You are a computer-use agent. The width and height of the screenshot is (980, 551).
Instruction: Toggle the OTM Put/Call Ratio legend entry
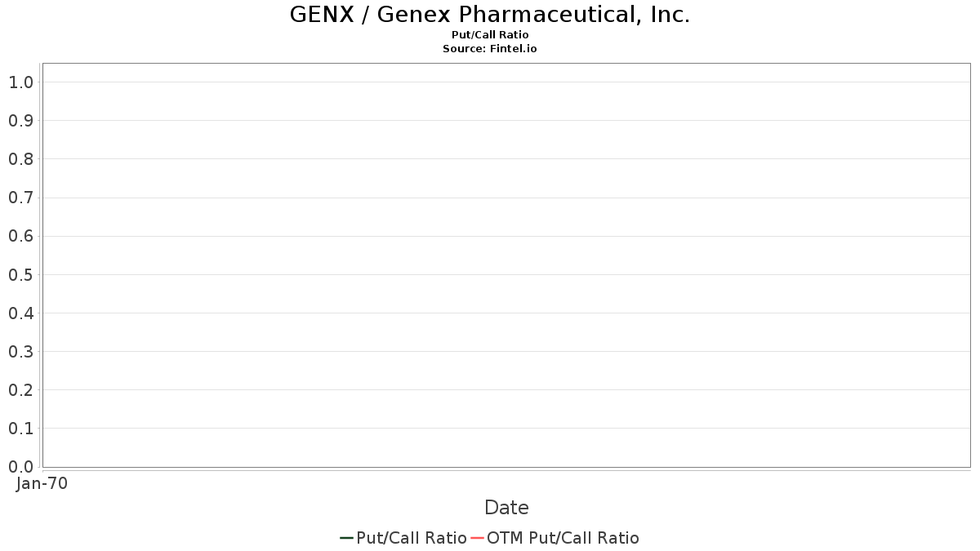(x=563, y=538)
